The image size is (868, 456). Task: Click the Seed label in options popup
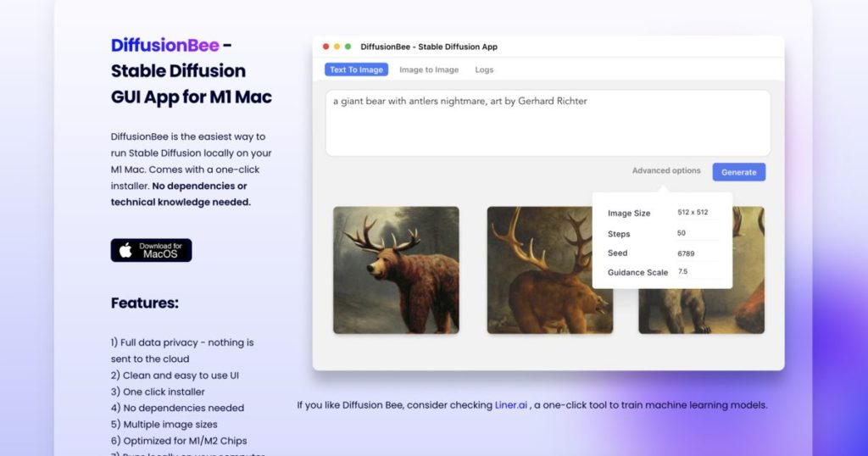click(618, 253)
